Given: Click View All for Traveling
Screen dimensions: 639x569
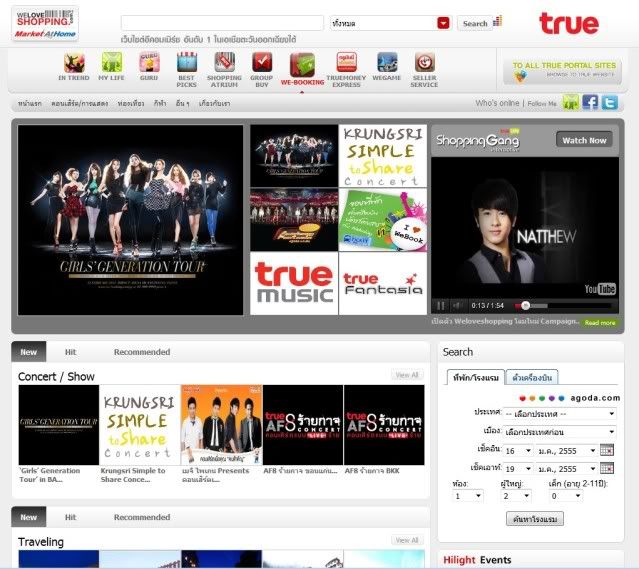Looking at the screenshot, I should coord(407,540).
